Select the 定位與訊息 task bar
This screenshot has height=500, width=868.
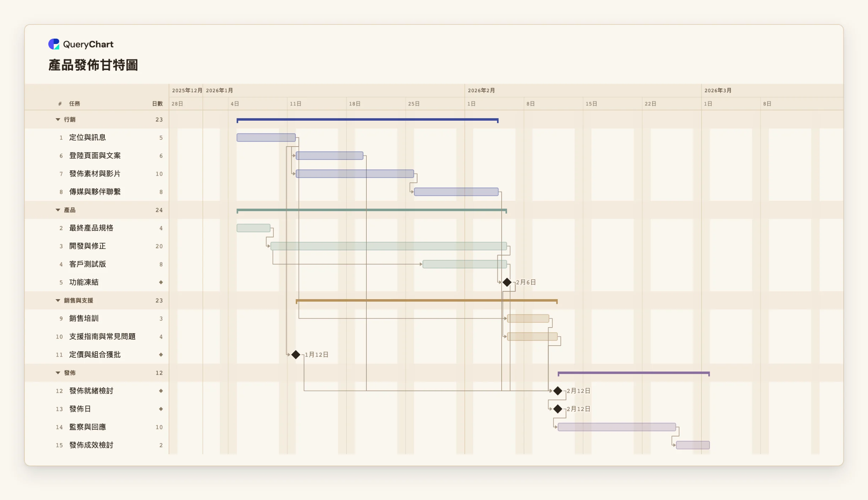266,138
